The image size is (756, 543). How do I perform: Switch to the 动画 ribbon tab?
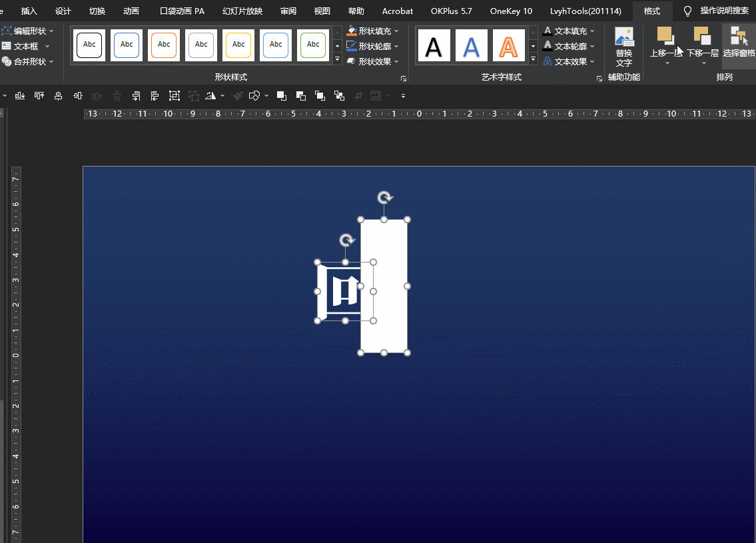(x=131, y=11)
